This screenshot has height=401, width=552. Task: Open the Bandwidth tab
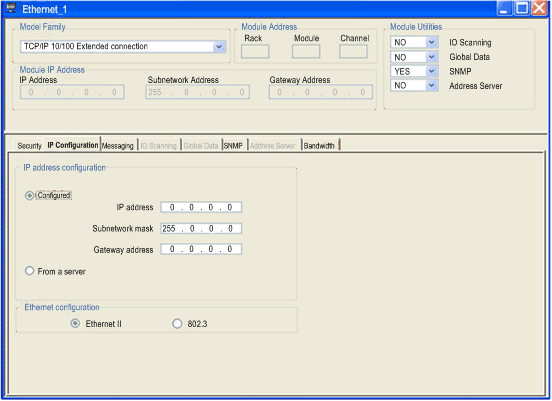(319, 146)
